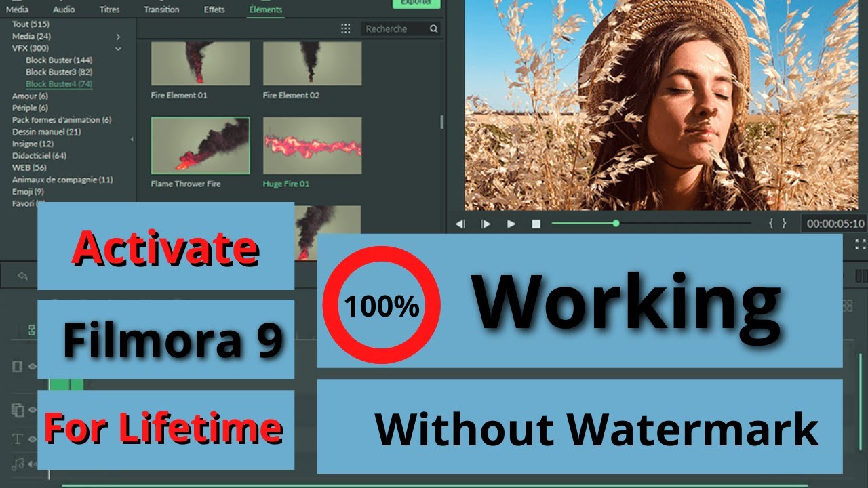
Task: Select the Media (24) category
Action: (31, 36)
